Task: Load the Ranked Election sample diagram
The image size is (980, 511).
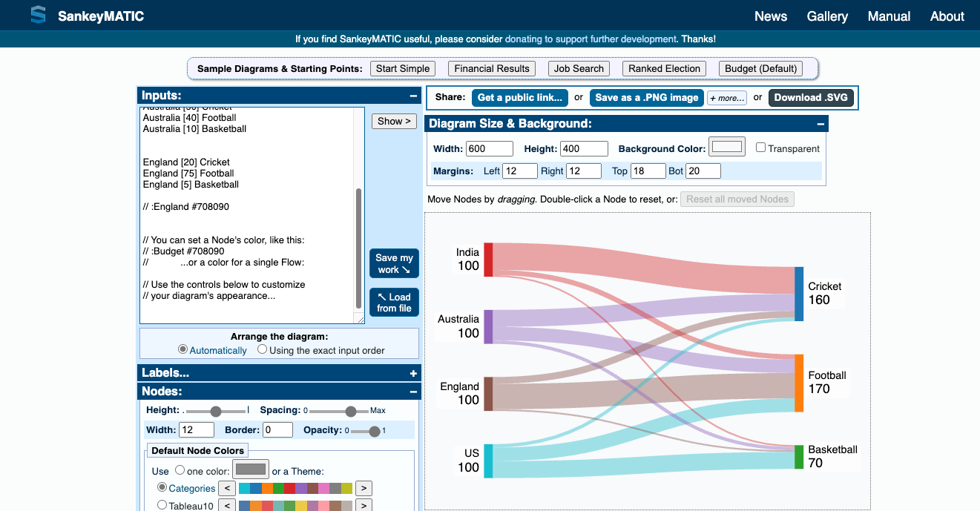Action: [x=664, y=68]
